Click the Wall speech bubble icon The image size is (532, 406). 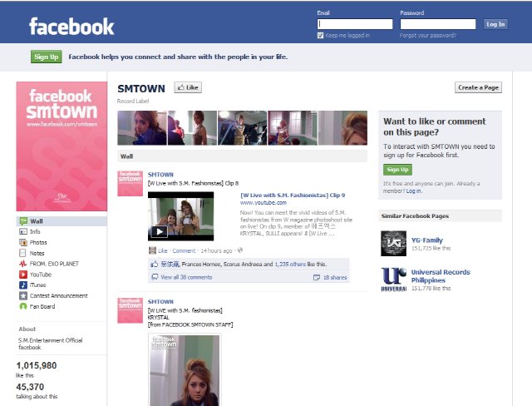point(23,221)
